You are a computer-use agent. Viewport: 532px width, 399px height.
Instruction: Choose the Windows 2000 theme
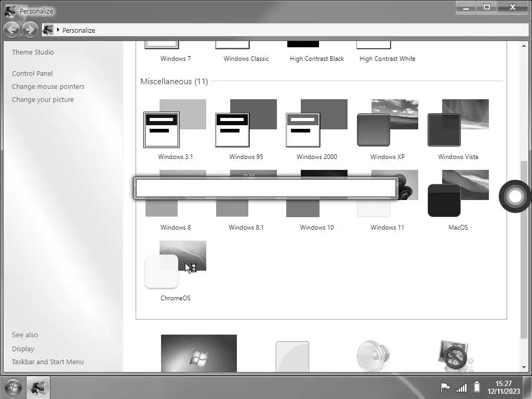pyautogui.click(x=316, y=124)
